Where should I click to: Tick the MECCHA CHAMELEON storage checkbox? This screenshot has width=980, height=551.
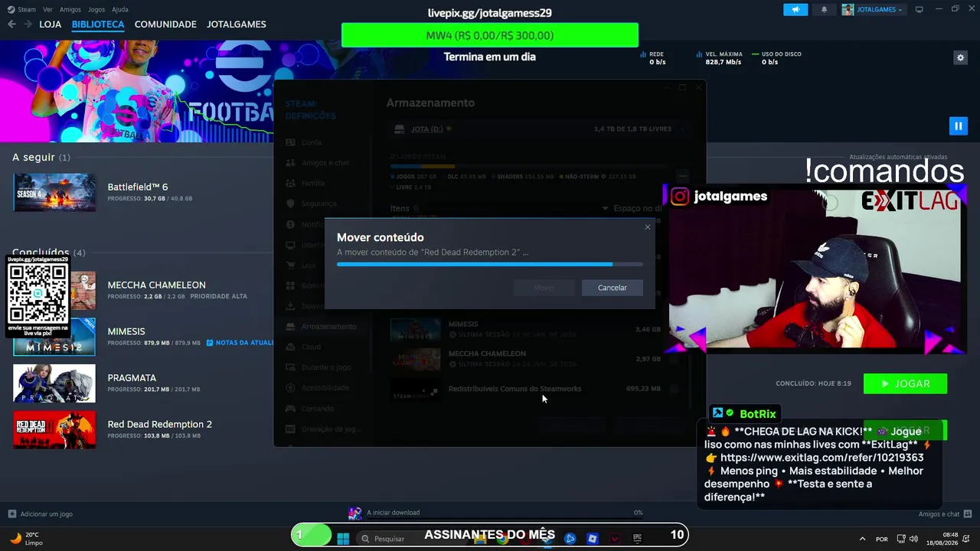tap(674, 359)
